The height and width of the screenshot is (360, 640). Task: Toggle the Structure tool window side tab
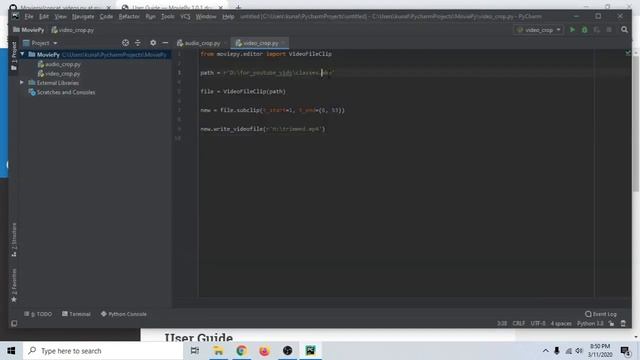pyautogui.click(x=14, y=240)
